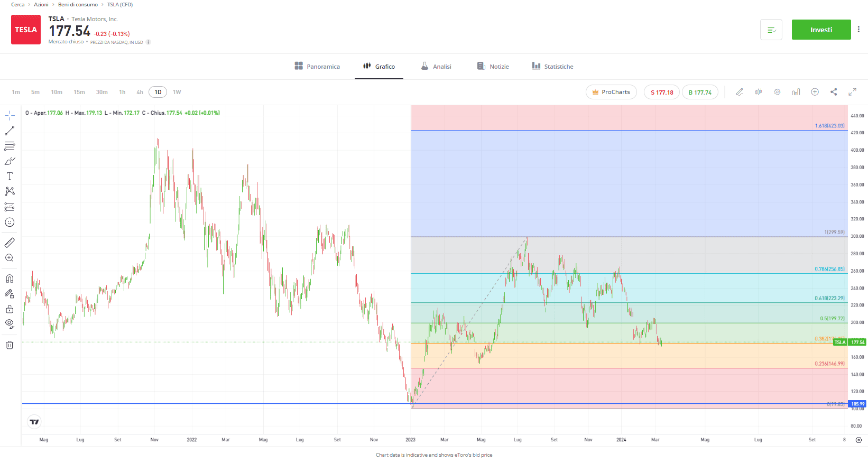Click the 1(299.59) Fibonacci level label
Screen dimensions: 868x463
pyautogui.click(x=834, y=232)
